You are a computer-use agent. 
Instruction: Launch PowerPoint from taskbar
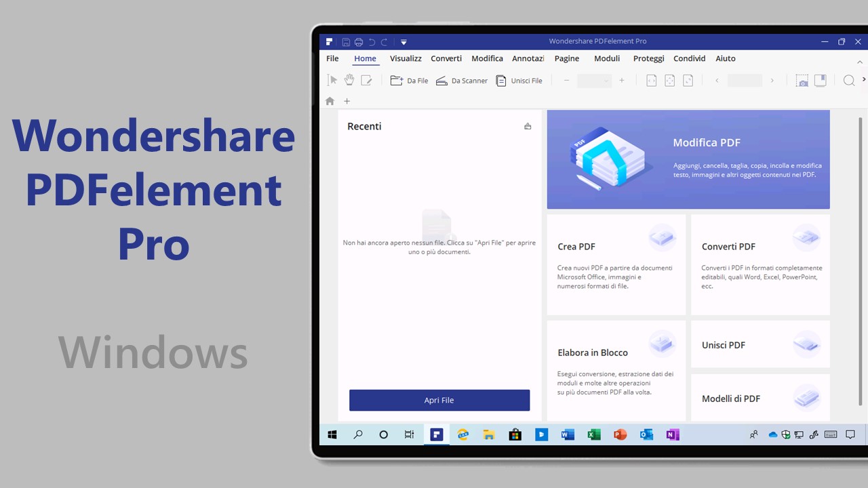pos(620,435)
